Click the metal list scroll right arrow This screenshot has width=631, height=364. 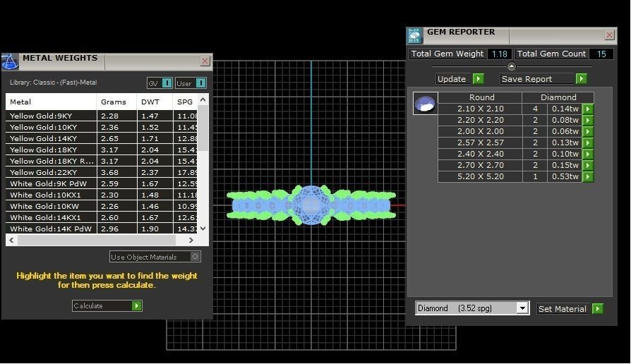[191, 240]
